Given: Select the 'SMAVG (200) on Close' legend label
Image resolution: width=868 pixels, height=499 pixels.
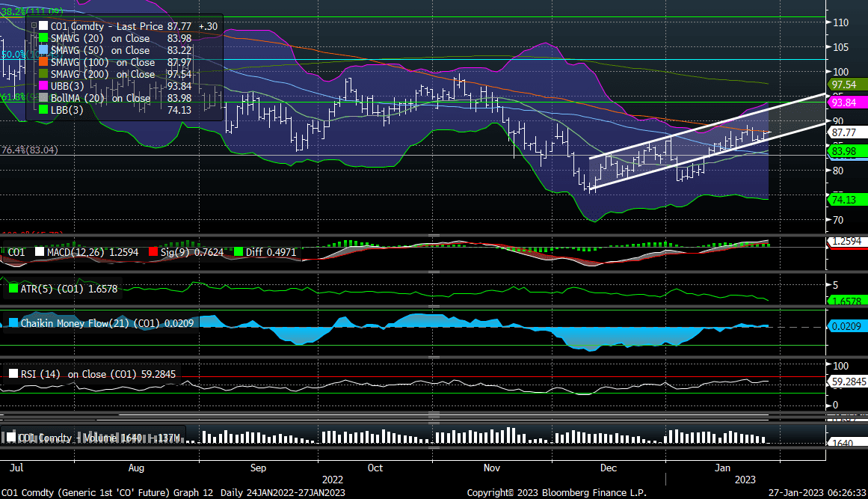Looking at the screenshot, I should tap(103, 74).
